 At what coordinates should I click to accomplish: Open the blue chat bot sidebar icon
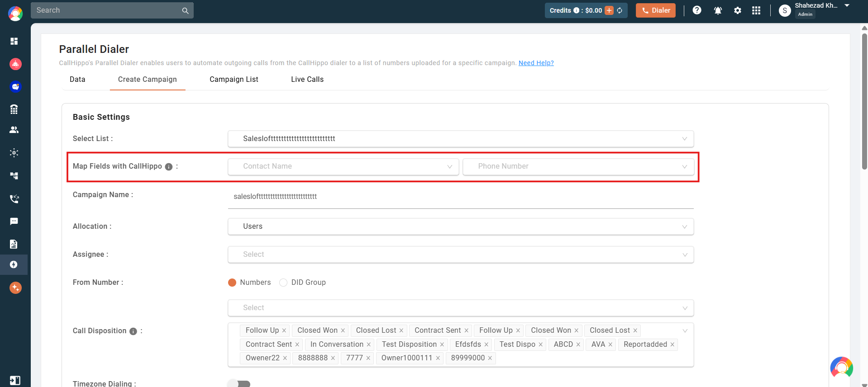pos(15,86)
